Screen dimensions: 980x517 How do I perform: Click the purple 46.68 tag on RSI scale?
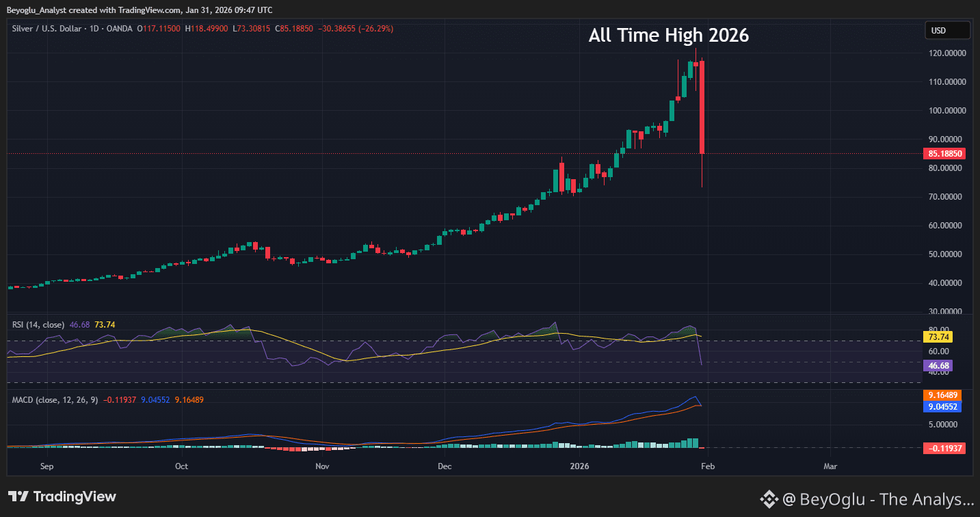pos(938,366)
